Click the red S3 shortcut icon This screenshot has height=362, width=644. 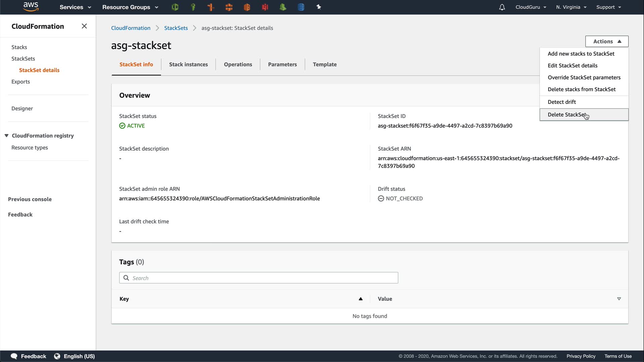click(265, 7)
